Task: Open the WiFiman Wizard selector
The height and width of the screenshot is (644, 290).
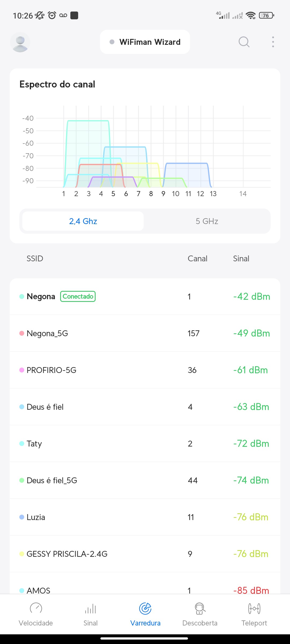Action: click(145, 42)
